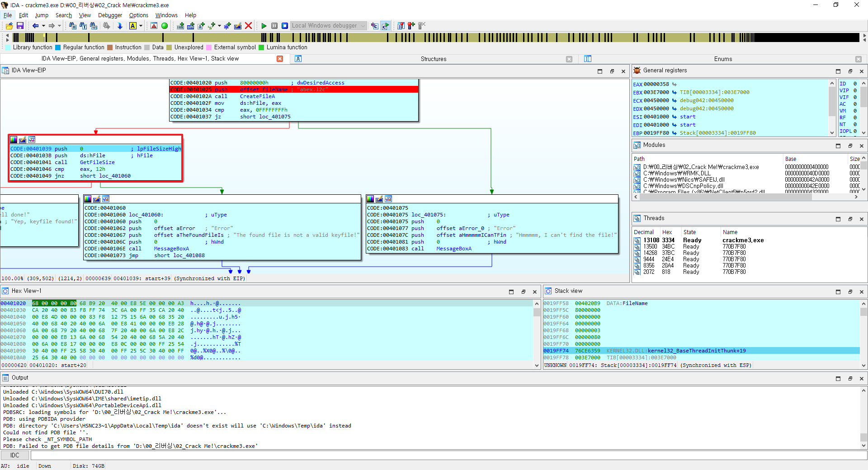Click the CreateFileA call reference
Viewport: 868px width, 470px height.
tap(257, 96)
